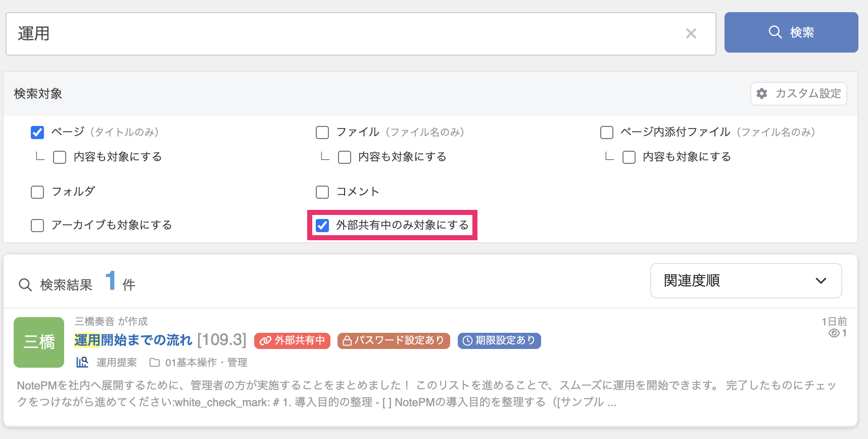The height and width of the screenshot is (439, 868).
Task: Enable 内容も対象にする under ファイル
Action: (345, 157)
